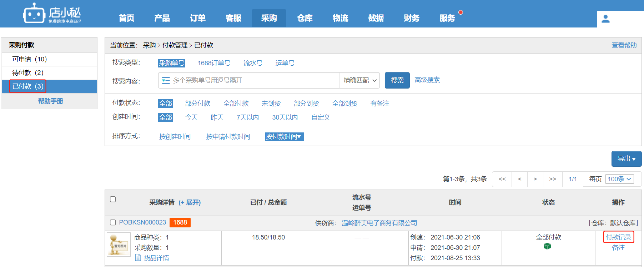Image resolution: width=644 pixels, height=267 pixels.
Task: Filter payment status by 部分付款
Action: (x=198, y=104)
